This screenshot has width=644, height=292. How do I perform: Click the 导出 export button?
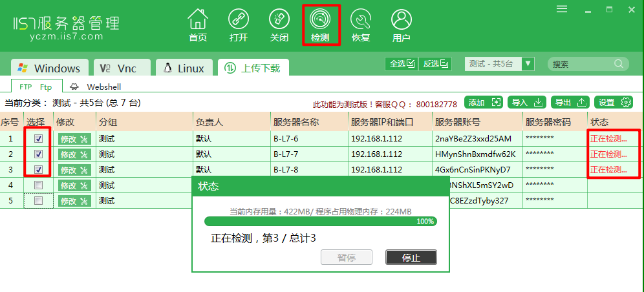pyautogui.click(x=570, y=103)
